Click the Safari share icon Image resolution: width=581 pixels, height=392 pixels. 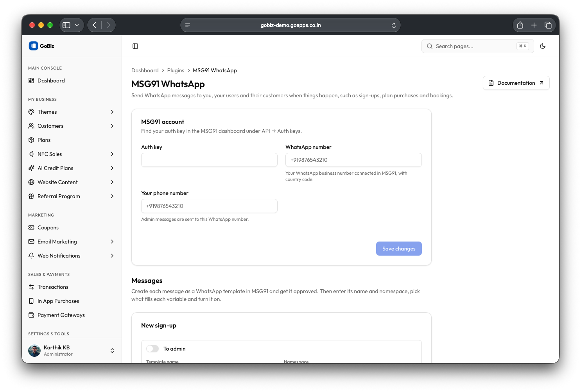coord(520,25)
